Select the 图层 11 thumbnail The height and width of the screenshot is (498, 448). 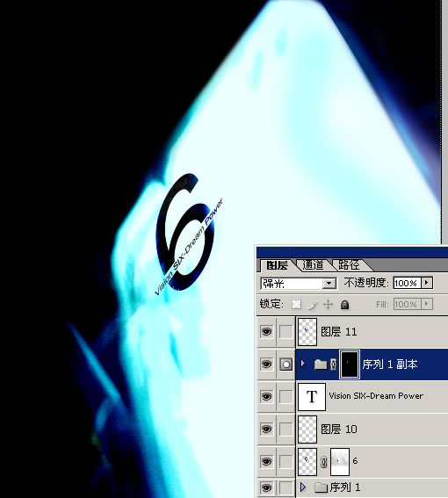[x=307, y=332]
